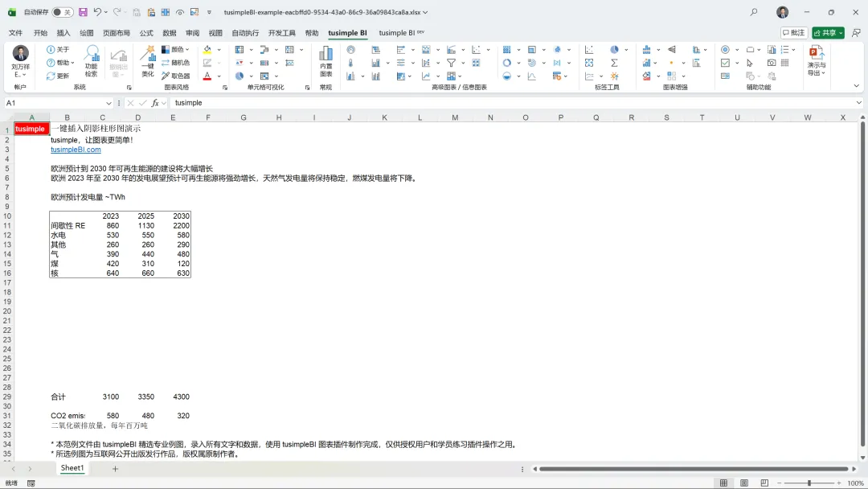
Task: Click the 100% zoom level
Action: (855, 483)
